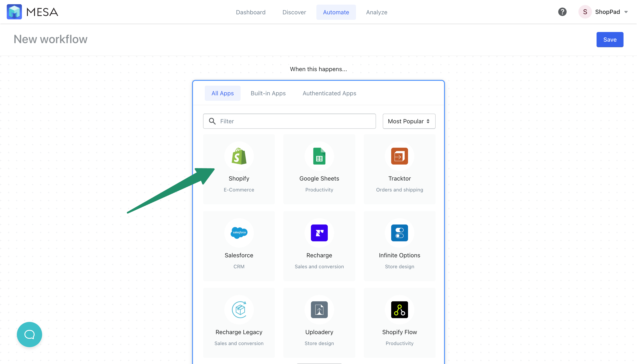
Task: Select the Recharge Legacy box icon
Action: (239, 310)
